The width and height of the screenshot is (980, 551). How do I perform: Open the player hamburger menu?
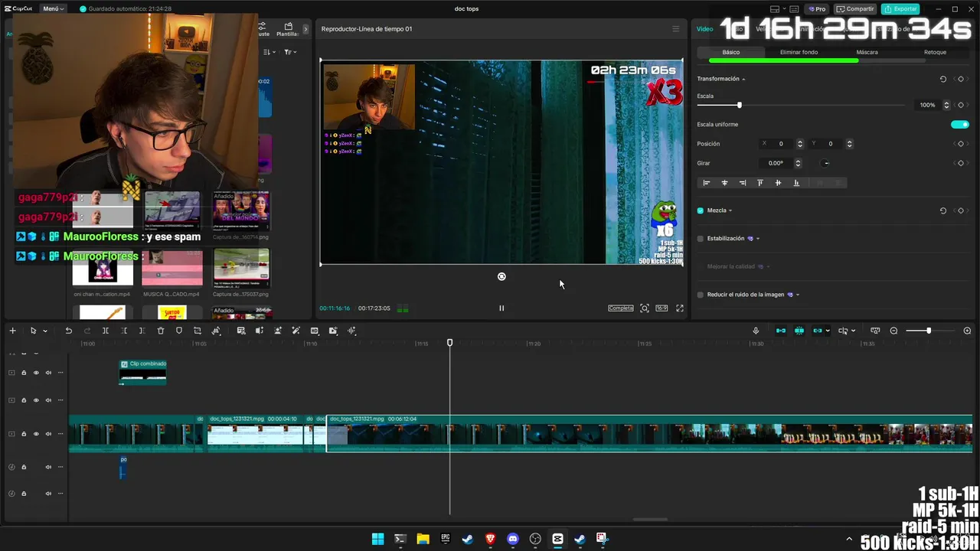[x=675, y=29]
